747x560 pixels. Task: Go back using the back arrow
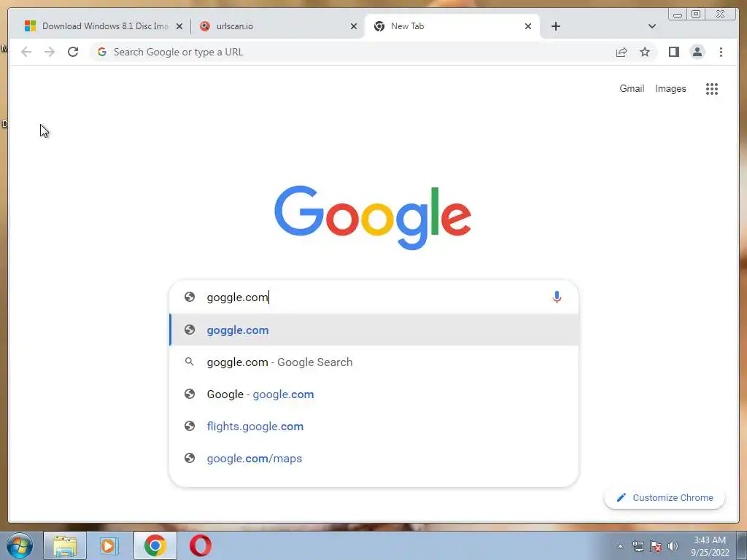pos(26,52)
